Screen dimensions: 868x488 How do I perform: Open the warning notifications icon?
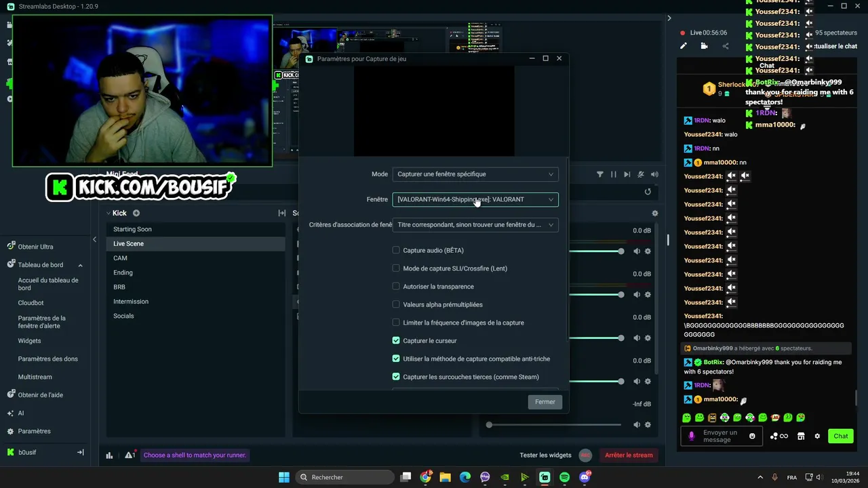click(x=129, y=455)
